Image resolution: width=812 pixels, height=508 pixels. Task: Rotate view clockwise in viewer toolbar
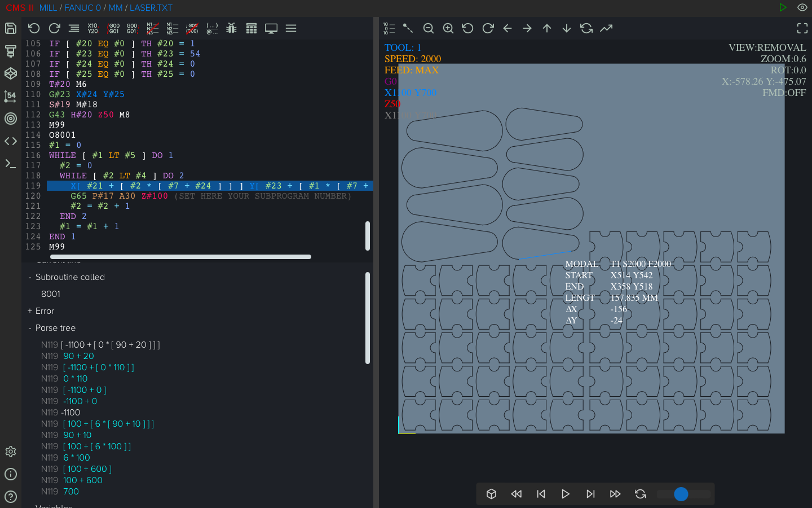(x=488, y=28)
